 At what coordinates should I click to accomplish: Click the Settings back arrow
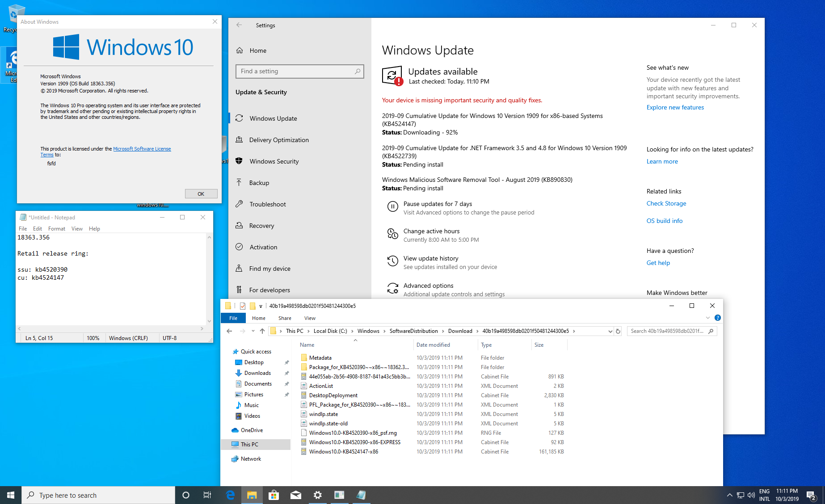coord(239,25)
